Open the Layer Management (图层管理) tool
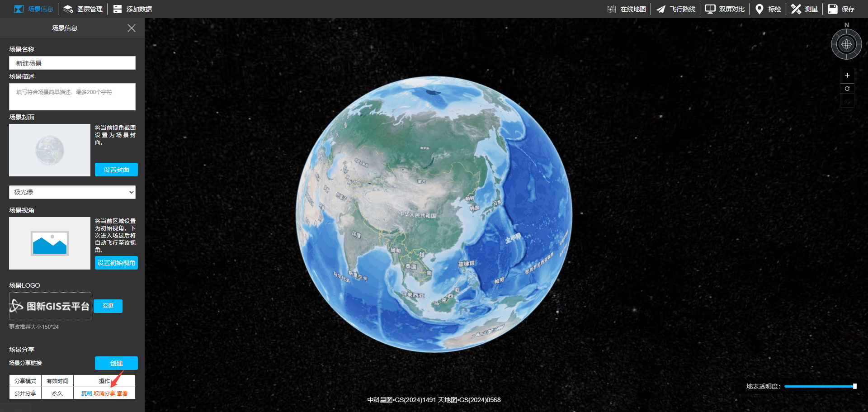The height and width of the screenshot is (412, 868). (83, 9)
